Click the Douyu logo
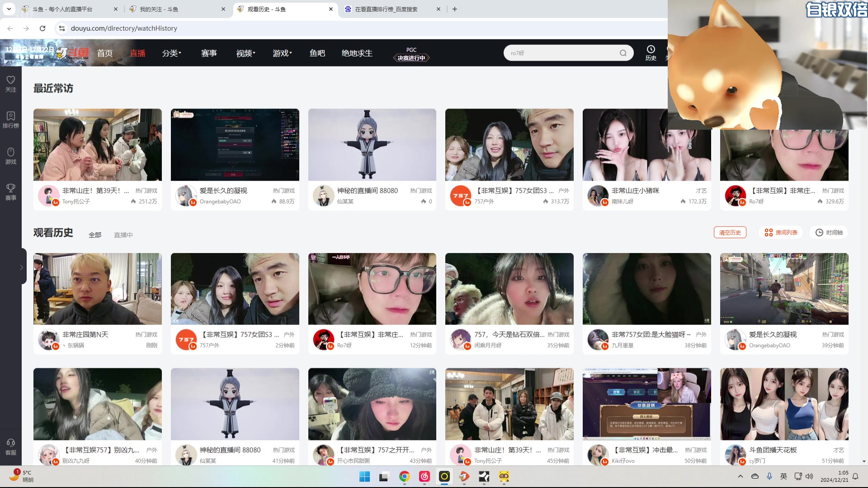The width and height of the screenshot is (868, 488). point(72,53)
